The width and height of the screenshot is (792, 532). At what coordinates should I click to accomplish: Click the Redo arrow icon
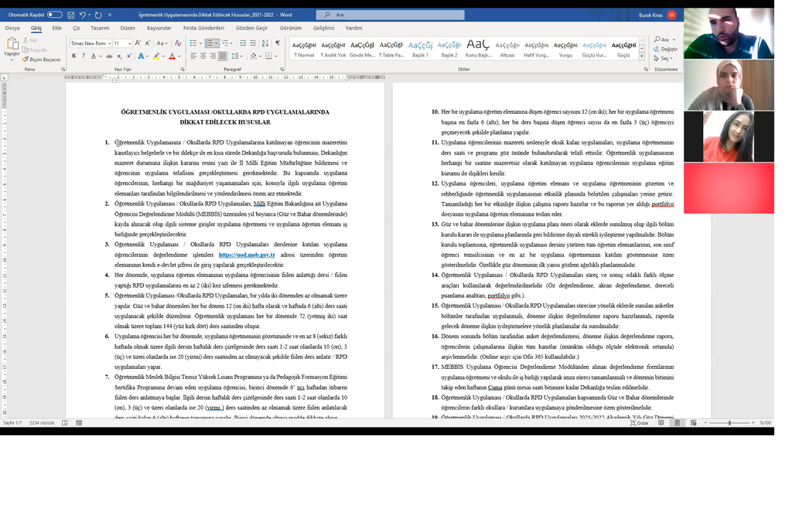98,15
